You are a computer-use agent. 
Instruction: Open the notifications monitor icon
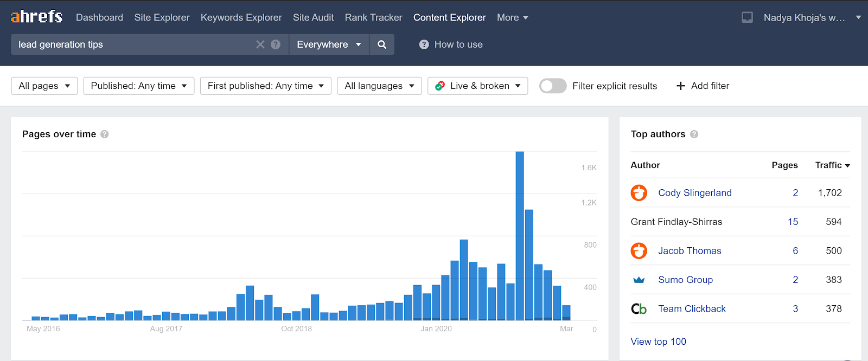point(747,17)
